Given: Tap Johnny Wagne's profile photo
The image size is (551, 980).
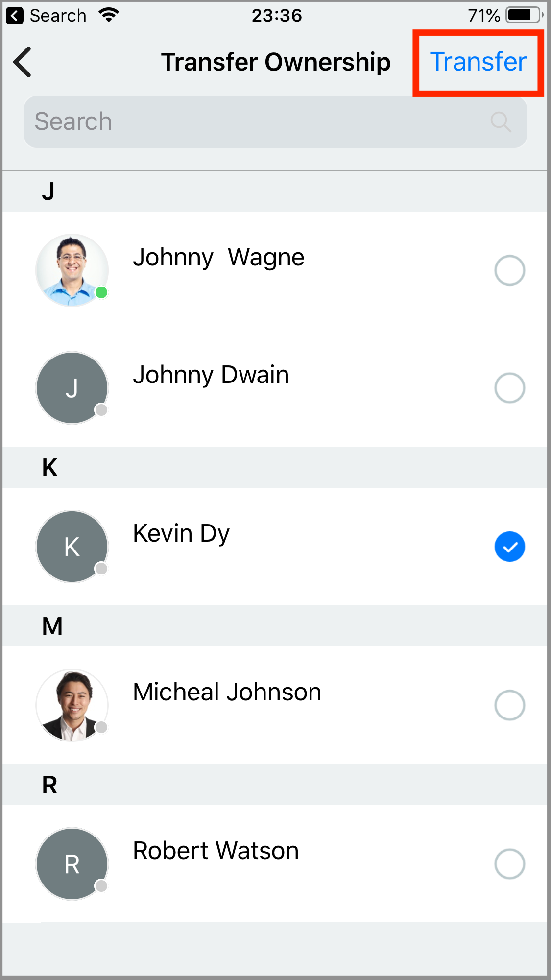Looking at the screenshot, I should coord(72,270).
